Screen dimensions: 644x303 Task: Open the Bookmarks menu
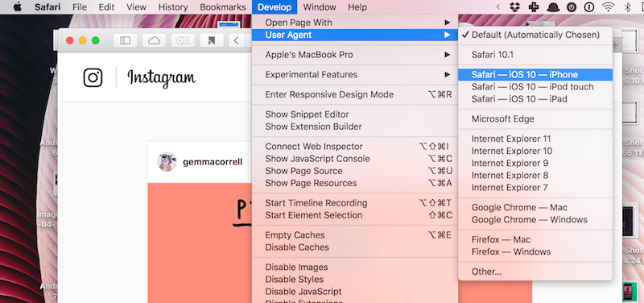223,7
